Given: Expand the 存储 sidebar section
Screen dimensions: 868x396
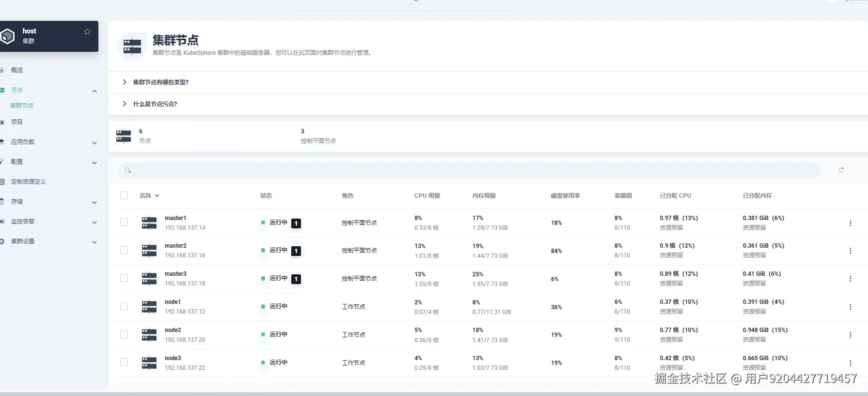Looking at the screenshot, I should pos(95,203).
